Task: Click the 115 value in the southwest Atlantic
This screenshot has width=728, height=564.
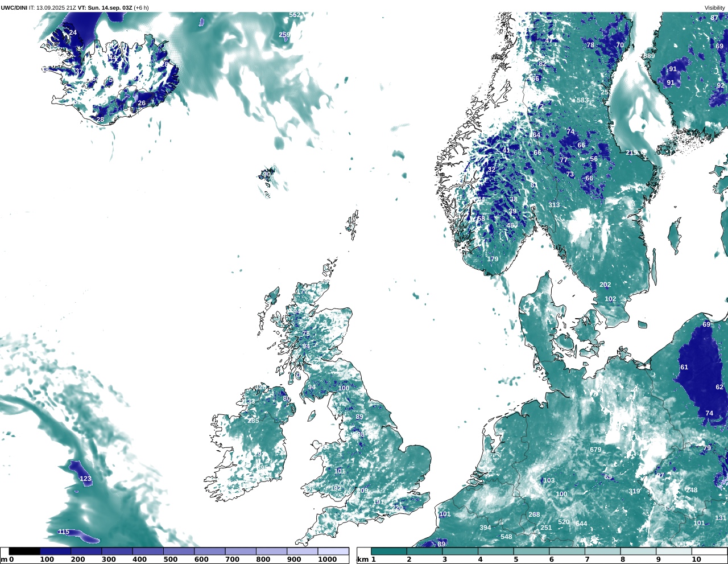Action: click(64, 532)
